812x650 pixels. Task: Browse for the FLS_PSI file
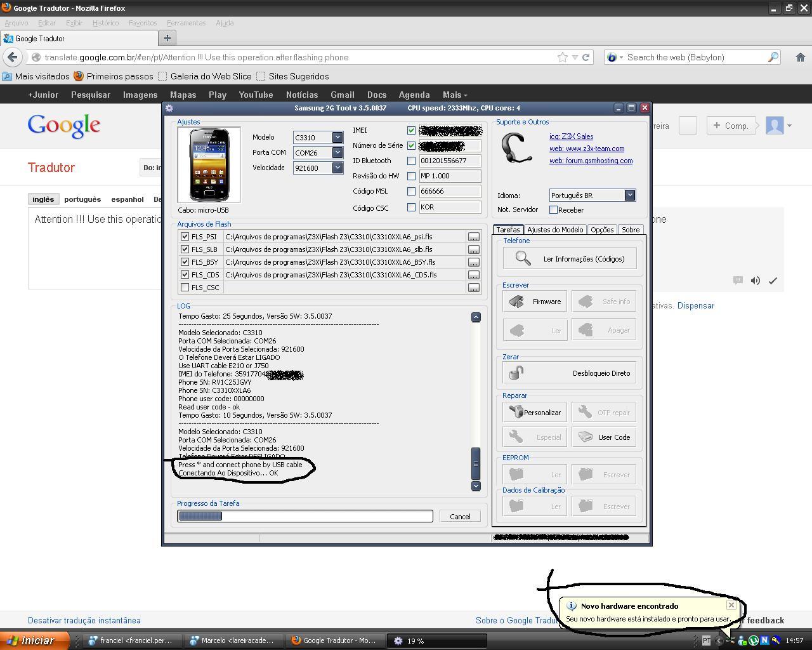[x=473, y=237]
